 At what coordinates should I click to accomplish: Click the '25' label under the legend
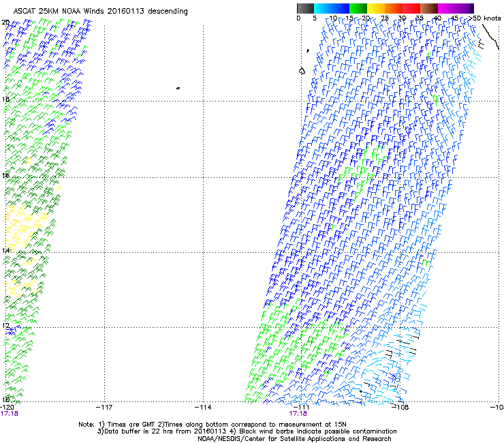coord(385,18)
